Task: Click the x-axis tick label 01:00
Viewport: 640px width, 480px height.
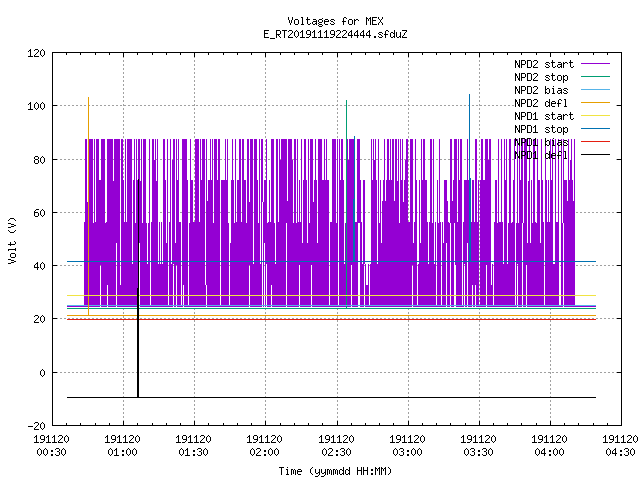Action: (122, 452)
